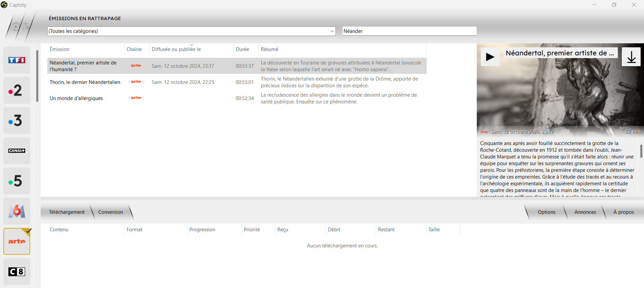
Task: Expand the categories dropdown list
Action: point(332,31)
